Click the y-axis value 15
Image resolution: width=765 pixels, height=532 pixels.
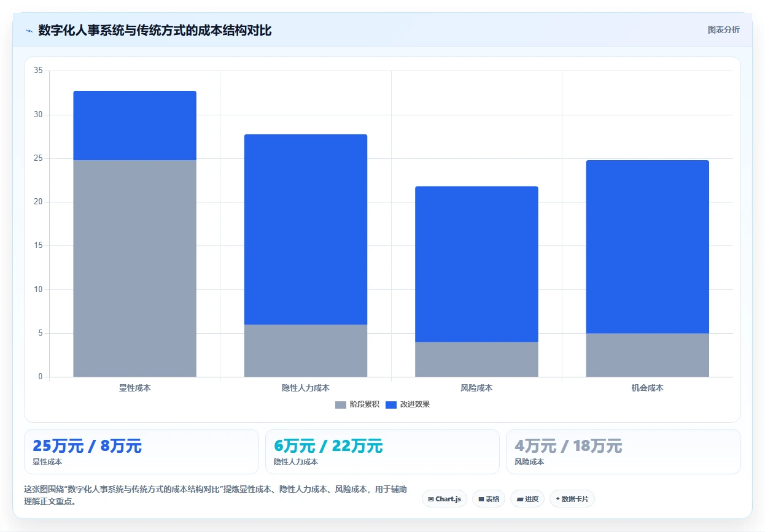point(38,246)
